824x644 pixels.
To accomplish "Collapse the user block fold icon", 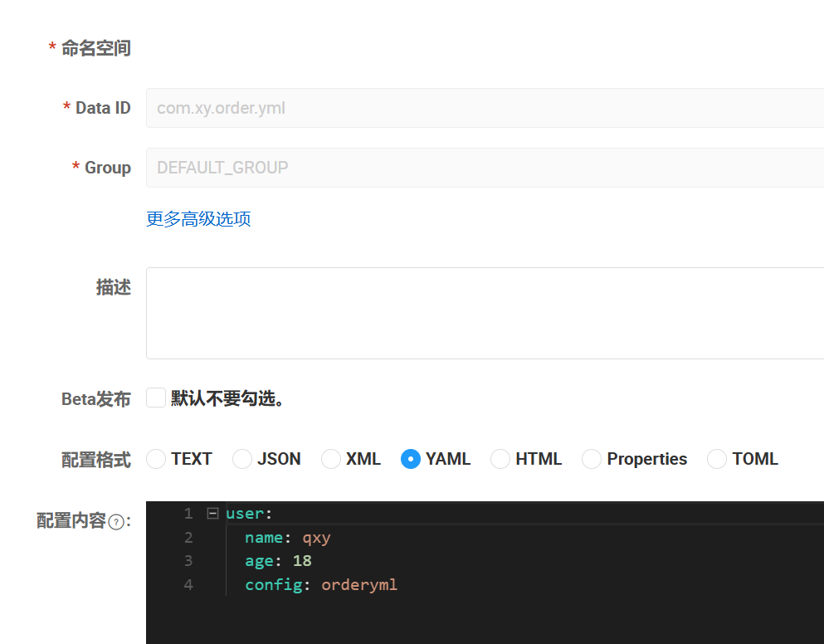I will click(212, 513).
